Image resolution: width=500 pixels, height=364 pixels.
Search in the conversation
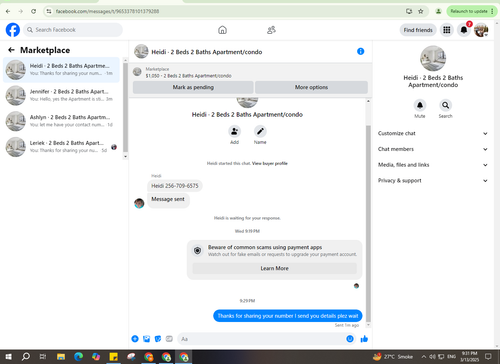(x=445, y=105)
